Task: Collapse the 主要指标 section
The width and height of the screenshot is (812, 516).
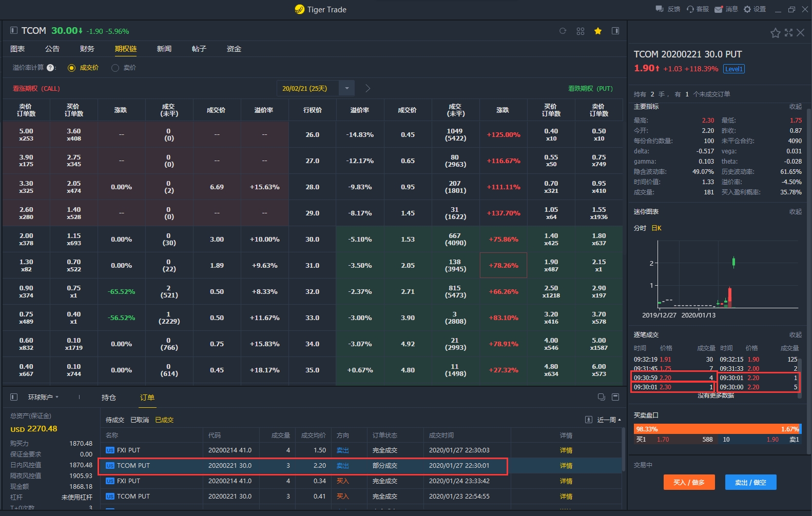Action: (796, 107)
